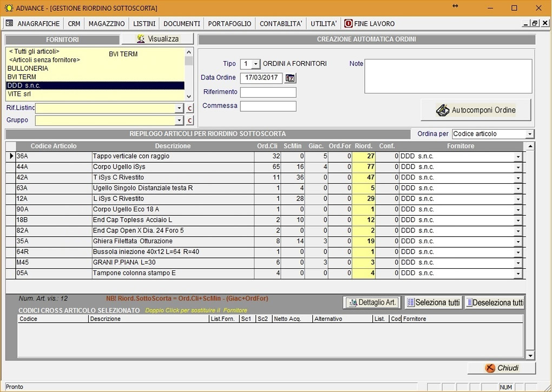The image size is (552, 392).
Task: Click the ANAGRAFICHE menu icon
Action: [10, 23]
